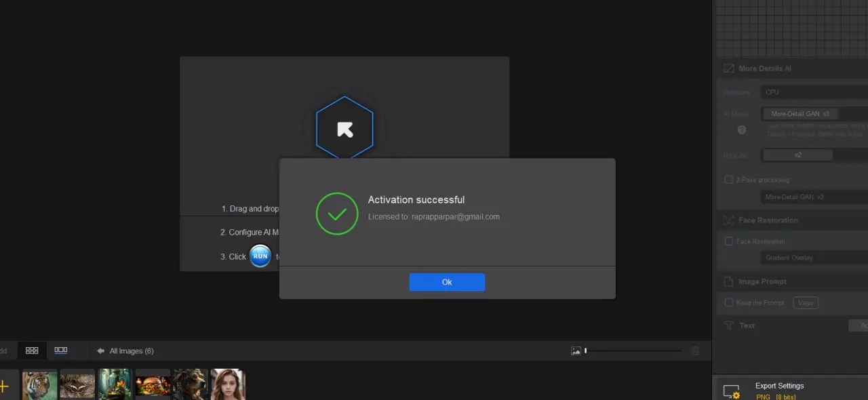
Task: Click the thumbnail size image icon
Action: coord(576,351)
